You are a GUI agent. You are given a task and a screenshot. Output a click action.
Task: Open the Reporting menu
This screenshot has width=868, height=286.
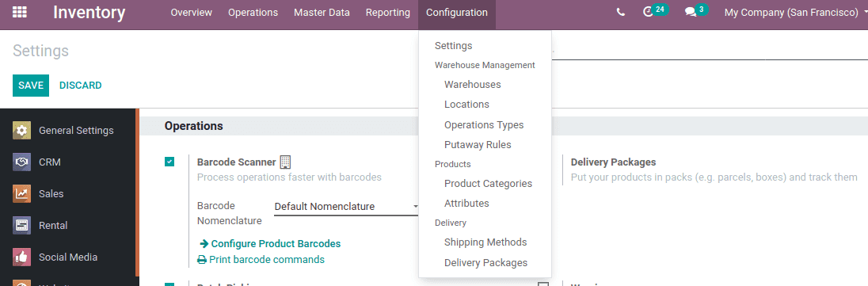click(x=388, y=12)
